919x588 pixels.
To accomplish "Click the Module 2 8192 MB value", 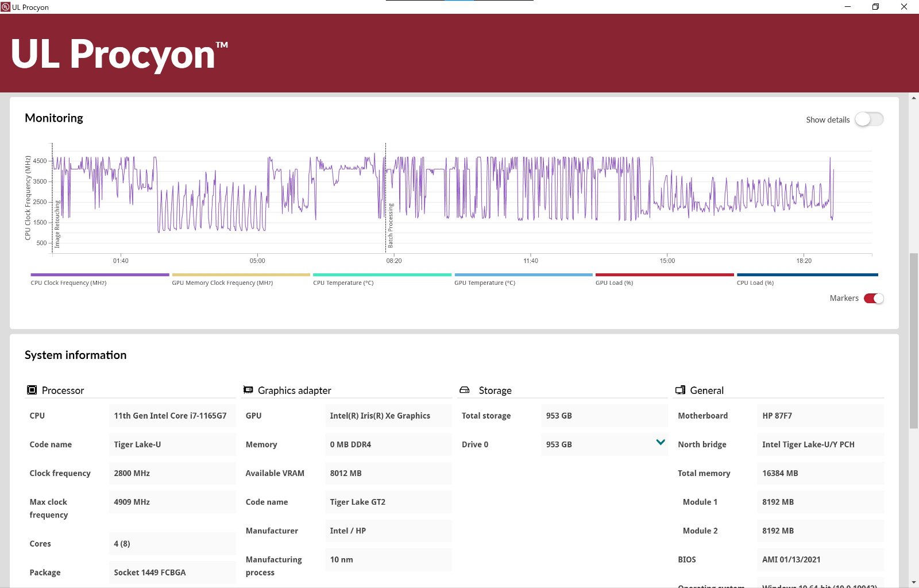I will pos(820,531).
